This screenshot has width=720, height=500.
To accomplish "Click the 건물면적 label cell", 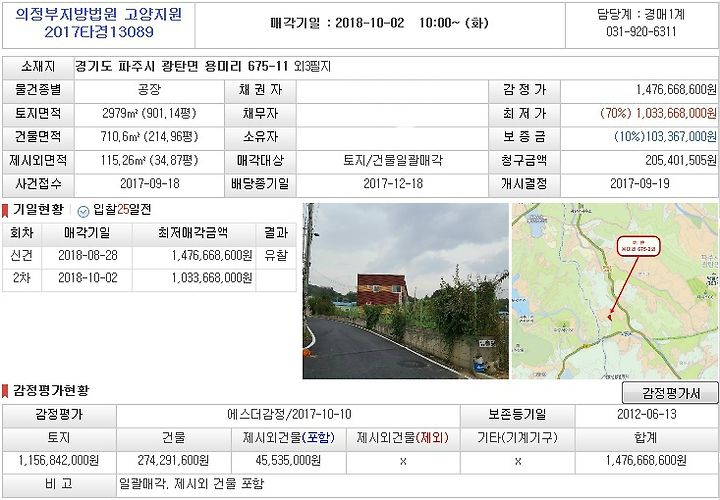I will [38, 137].
